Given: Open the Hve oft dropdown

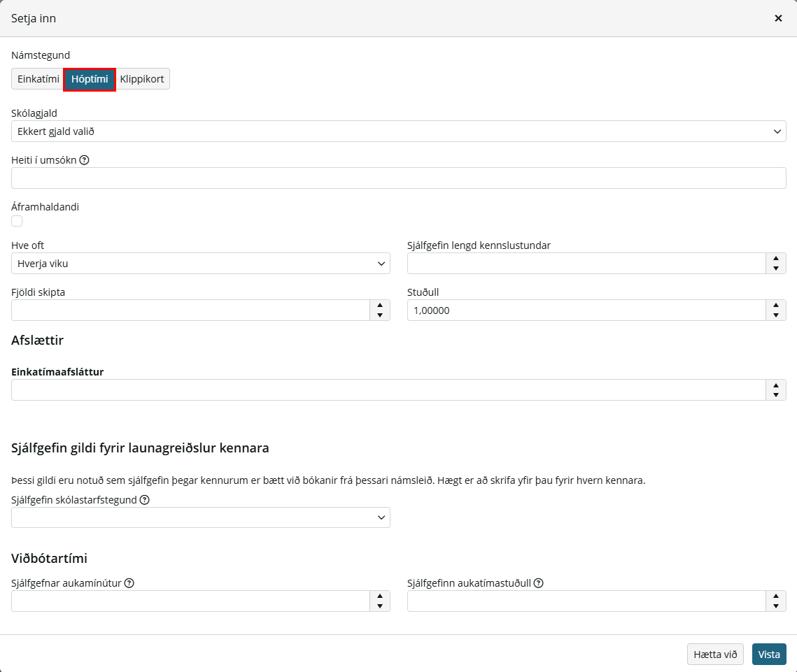Looking at the screenshot, I should (x=201, y=264).
